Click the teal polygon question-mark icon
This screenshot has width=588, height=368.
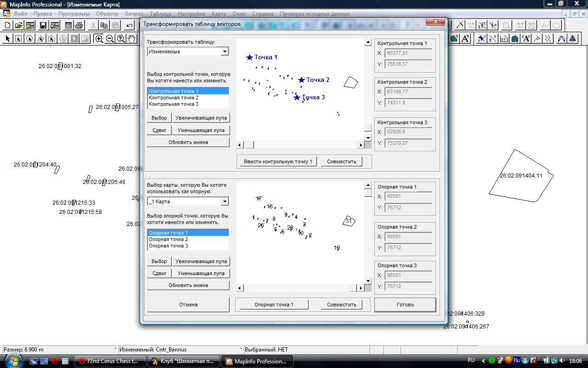(x=454, y=39)
